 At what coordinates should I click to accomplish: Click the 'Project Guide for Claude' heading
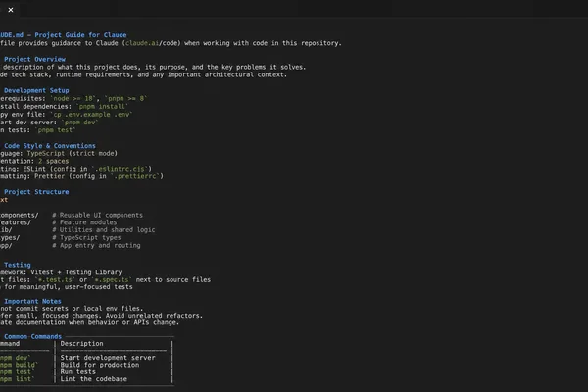[x=80, y=35]
